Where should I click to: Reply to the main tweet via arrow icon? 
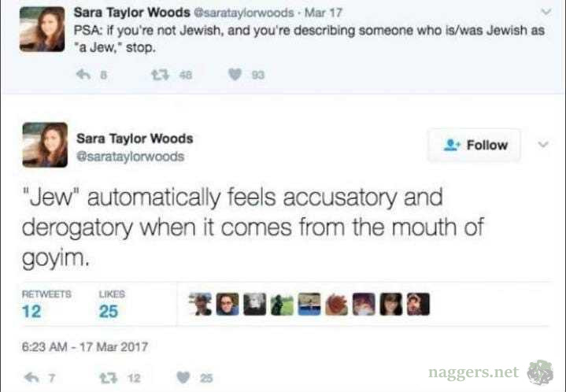click(x=31, y=378)
